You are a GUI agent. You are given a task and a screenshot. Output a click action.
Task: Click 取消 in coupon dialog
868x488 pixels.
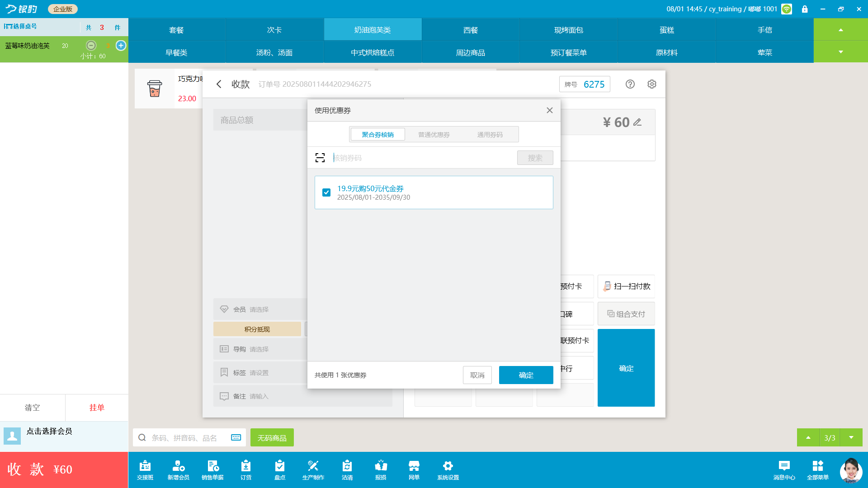pyautogui.click(x=477, y=375)
